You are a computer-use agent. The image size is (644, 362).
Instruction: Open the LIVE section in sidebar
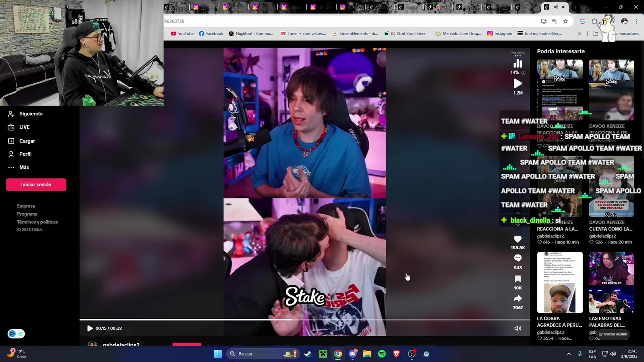tap(19, 127)
